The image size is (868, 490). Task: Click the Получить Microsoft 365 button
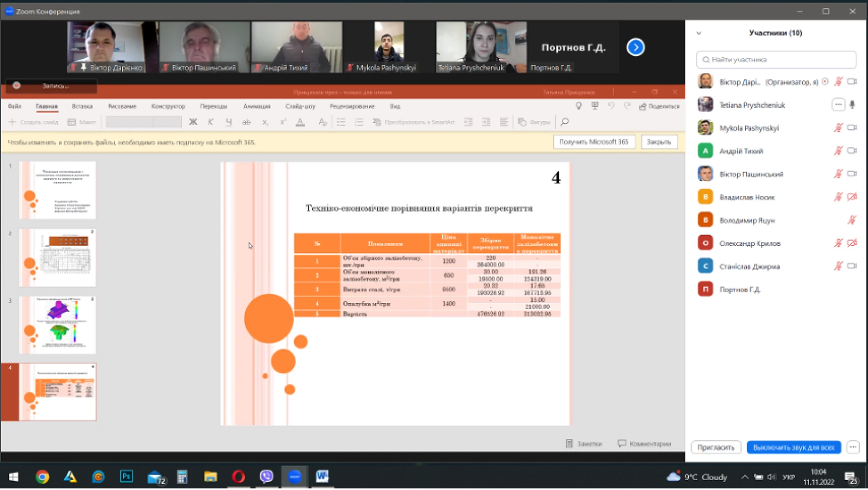[x=594, y=142]
